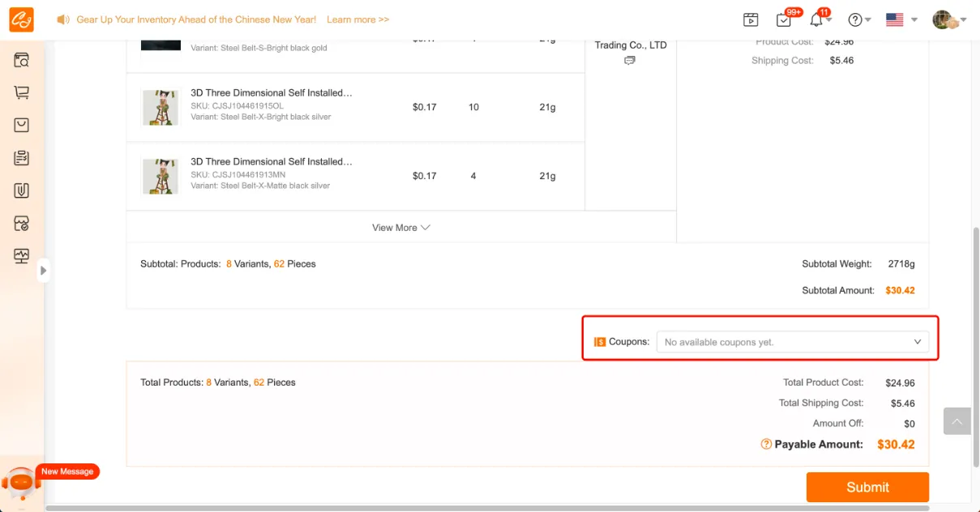Expand the product list with View More
980x512 pixels.
click(x=400, y=228)
